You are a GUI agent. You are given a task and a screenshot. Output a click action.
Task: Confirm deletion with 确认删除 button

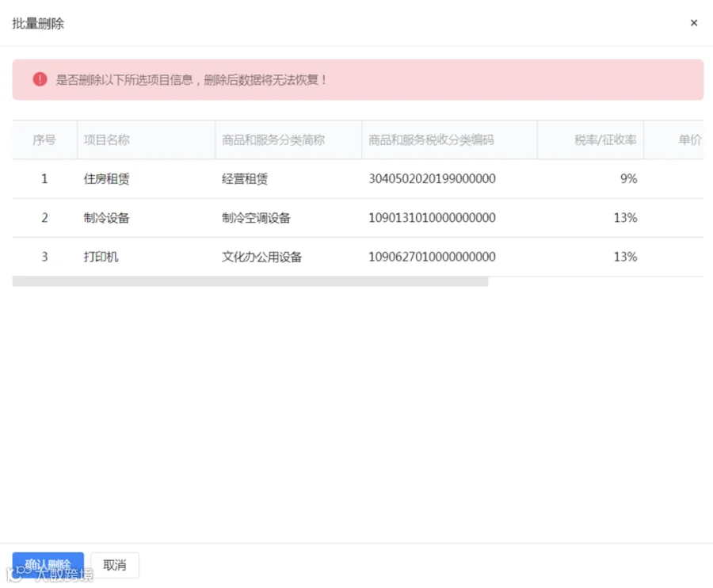[48, 565]
